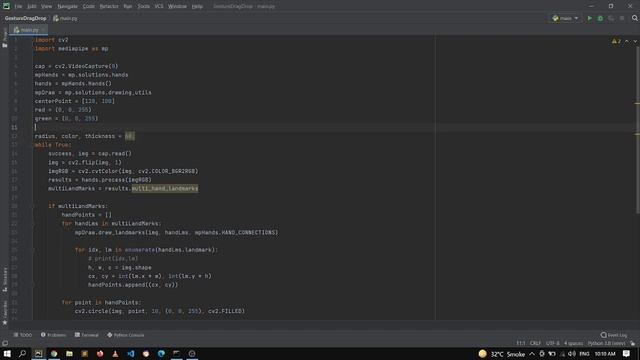Click the ENG language indicator

584,353
